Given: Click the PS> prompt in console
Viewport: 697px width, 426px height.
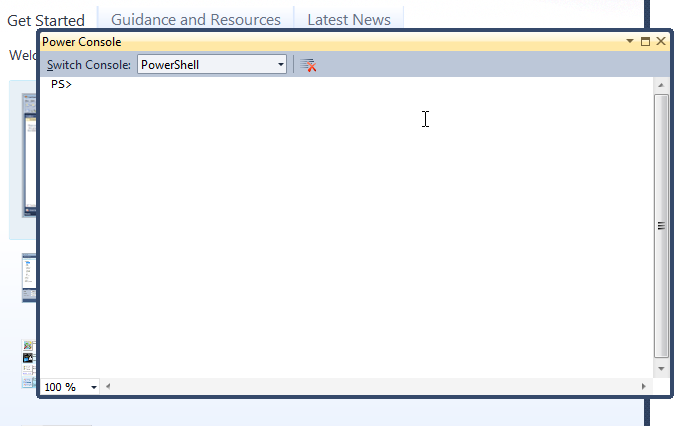Looking at the screenshot, I should 61,84.
